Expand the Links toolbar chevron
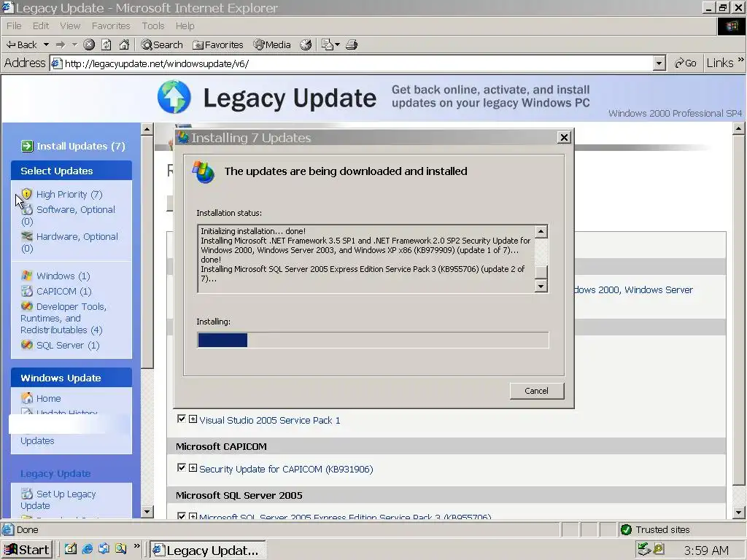 pyautogui.click(x=741, y=60)
